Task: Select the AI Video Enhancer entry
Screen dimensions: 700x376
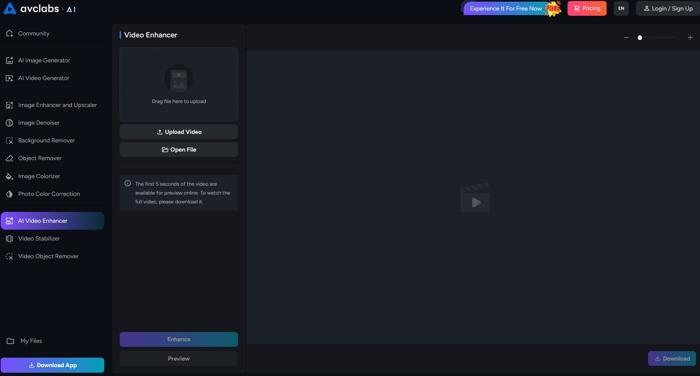Action: [52, 221]
